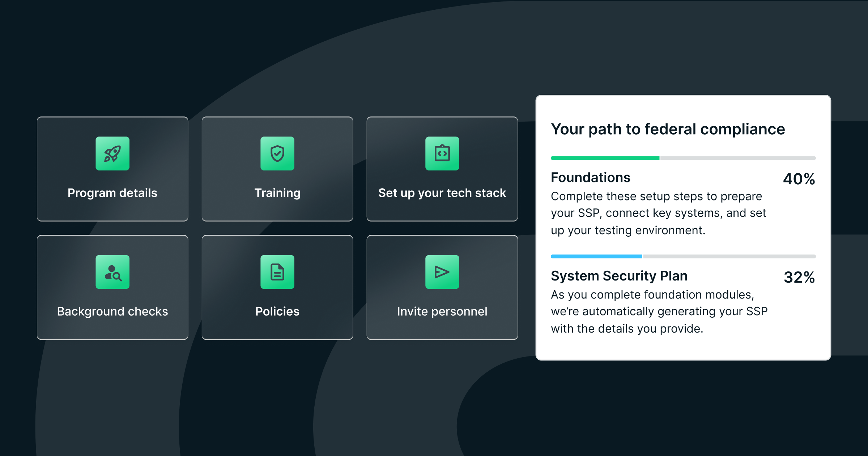Open the Program details label
The image size is (868, 456).
click(x=112, y=193)
